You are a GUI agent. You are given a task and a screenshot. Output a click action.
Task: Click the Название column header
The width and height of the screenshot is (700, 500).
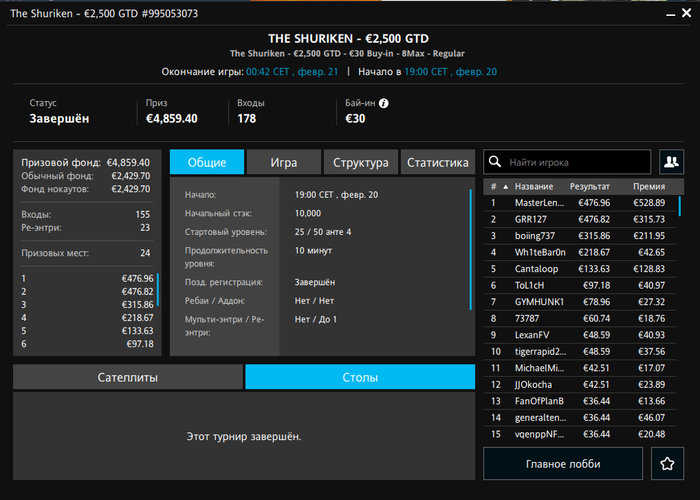click(534, 187)
